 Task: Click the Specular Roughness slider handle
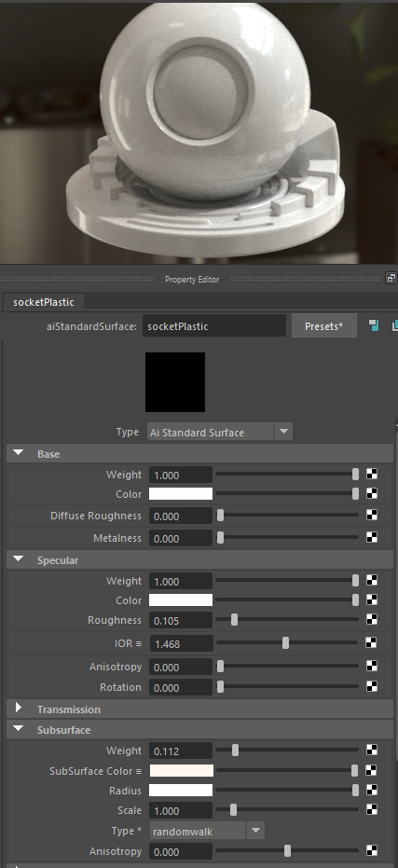tap(234, 620)
